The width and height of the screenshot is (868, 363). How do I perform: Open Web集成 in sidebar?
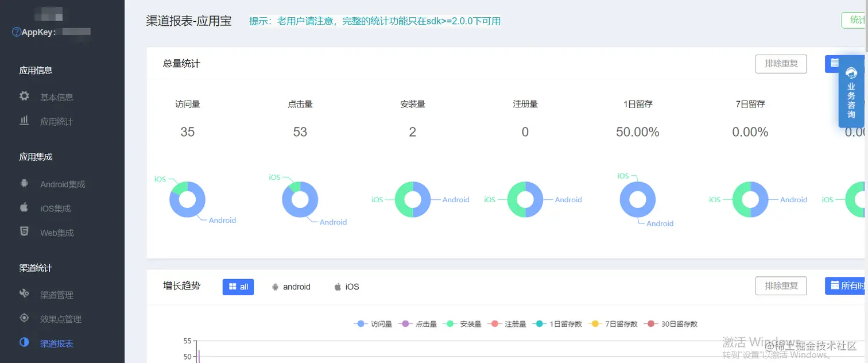coord(57,233)
